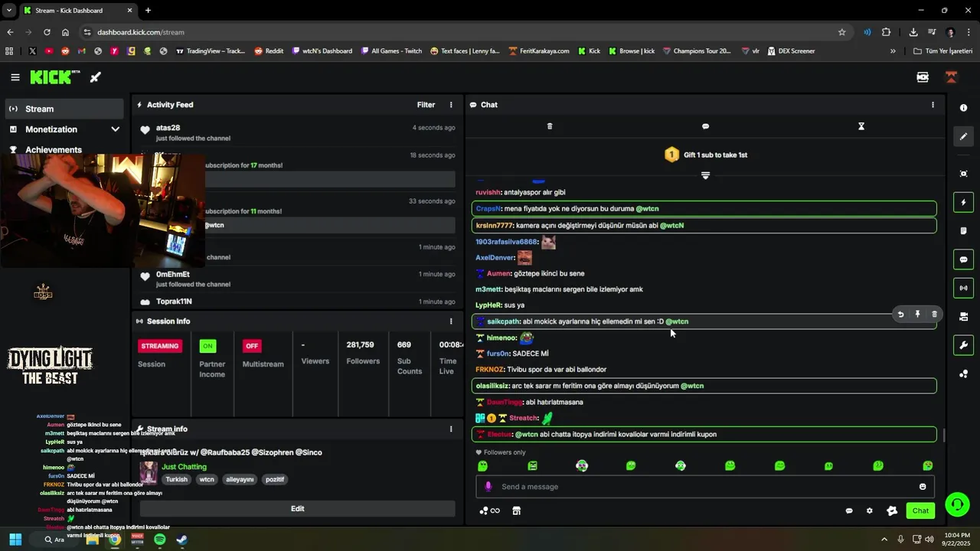Show more bookmarks with the chevron
Image resolution: width=980 pixels, height=551 pixels.
pos(893,51)
